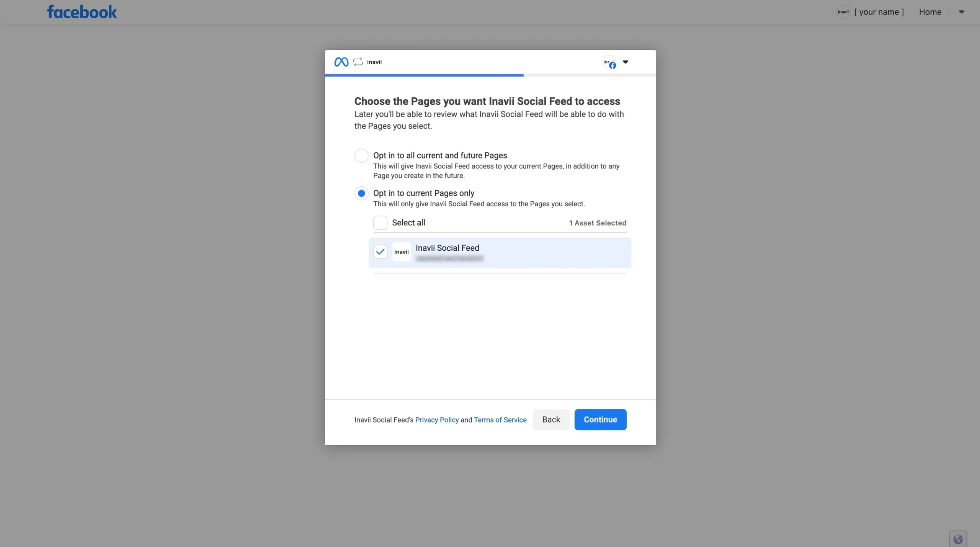
Task: Open the Terms of Service link
Action: click(x=500, y=420)
